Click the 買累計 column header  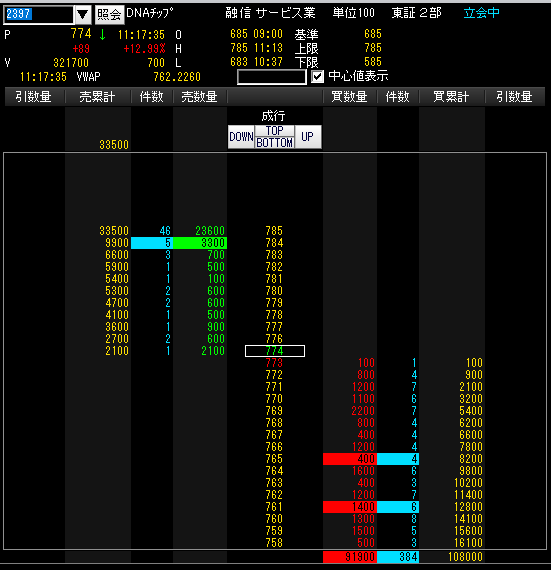[451, 97]
